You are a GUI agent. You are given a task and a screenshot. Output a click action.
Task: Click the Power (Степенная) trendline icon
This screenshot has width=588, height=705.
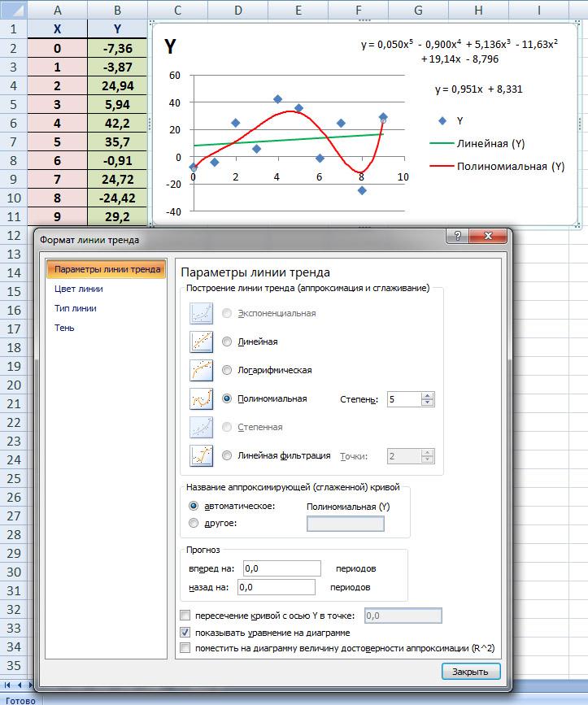pyautogui.click(x=202, y=427)
